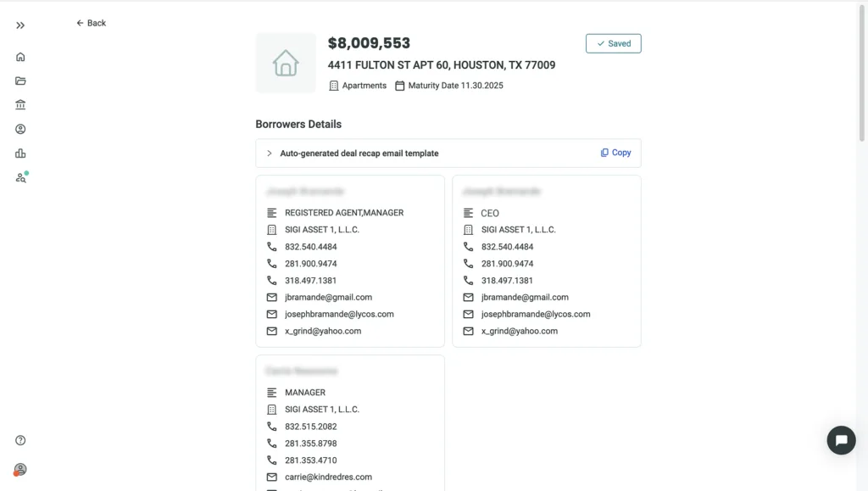Expand the sidebar using the double-chevron
Image resolution: width=868 pixels, height=491 pixels.
click(19, 25)
